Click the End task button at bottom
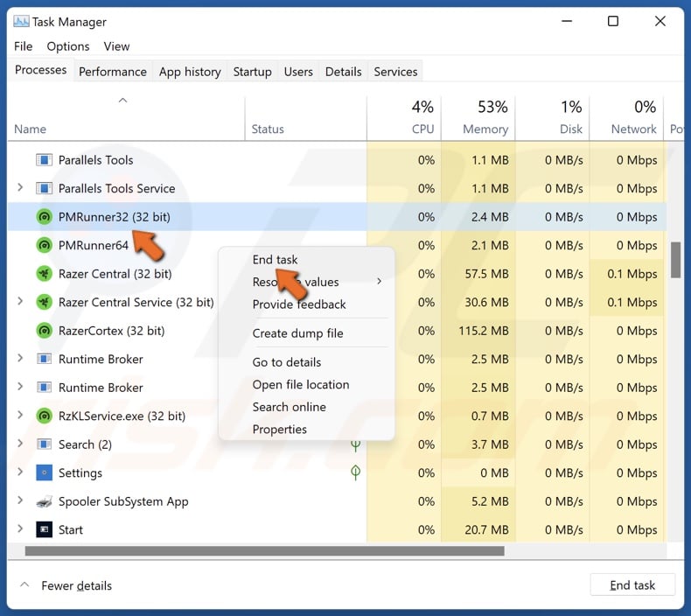Image resolution: width=691 pixels, height=616 pixels. pos(632,585)
